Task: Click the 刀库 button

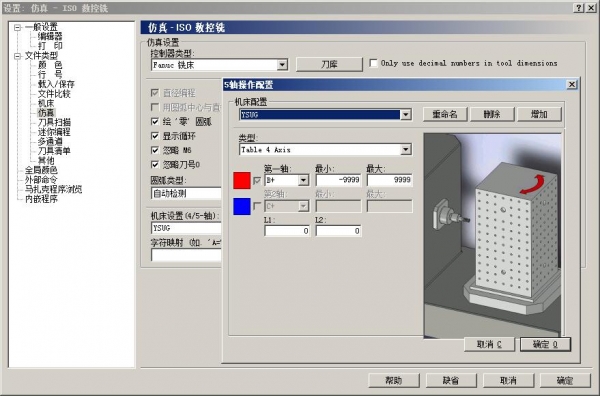Action: pyautogui.click(x=329, y=64)
